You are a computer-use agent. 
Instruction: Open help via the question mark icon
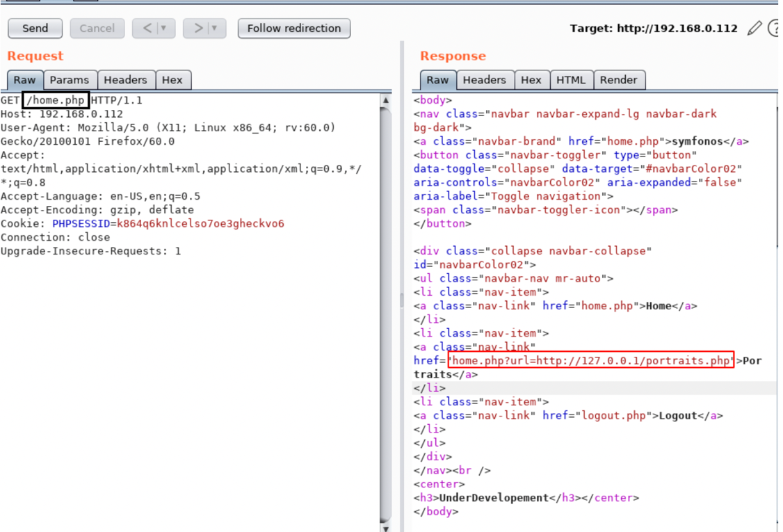775,29
